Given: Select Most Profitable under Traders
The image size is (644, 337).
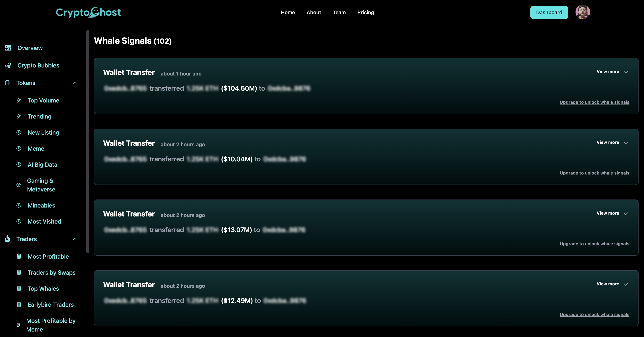Looking at the screenshot, I should [x=48, y=256].
